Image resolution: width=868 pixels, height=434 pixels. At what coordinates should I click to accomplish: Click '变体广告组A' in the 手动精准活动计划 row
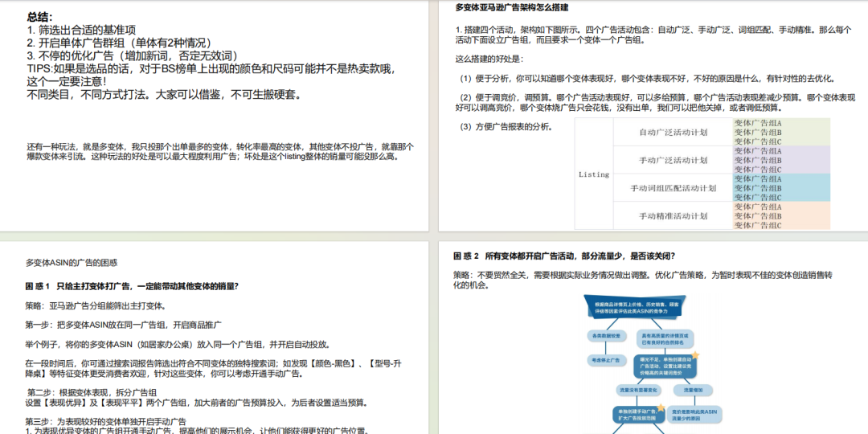758,207
